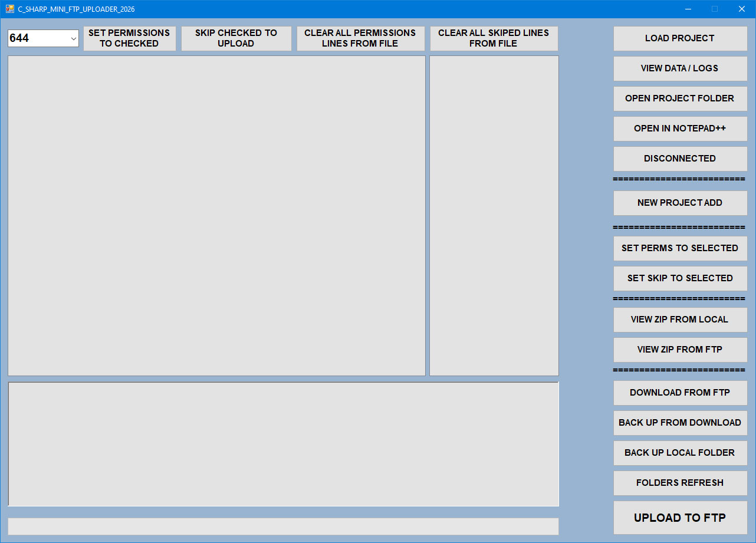
Task: Click the narrow list panel beside file list
Action: [494, 216]
